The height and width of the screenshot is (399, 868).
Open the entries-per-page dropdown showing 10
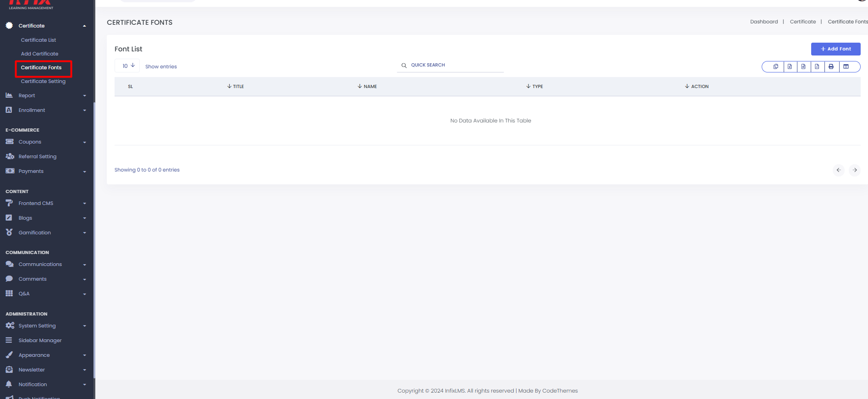pyautogui.click(x=127, y=66)
